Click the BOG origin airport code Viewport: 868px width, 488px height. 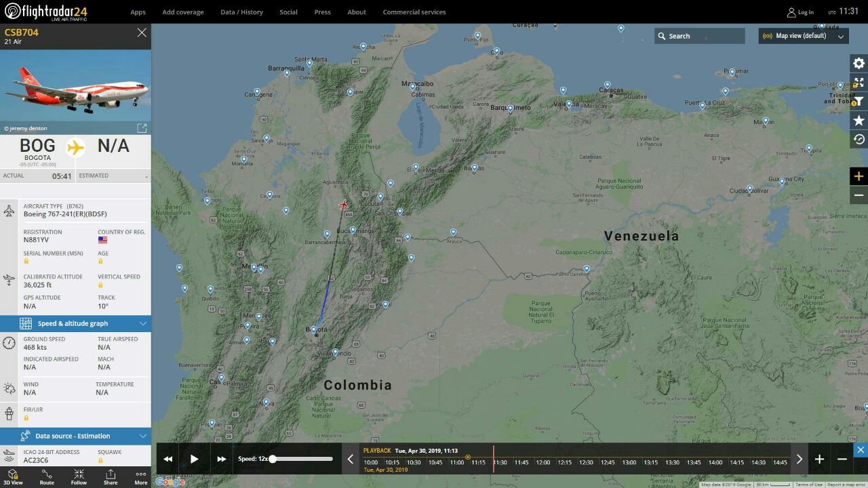(37, 145)
